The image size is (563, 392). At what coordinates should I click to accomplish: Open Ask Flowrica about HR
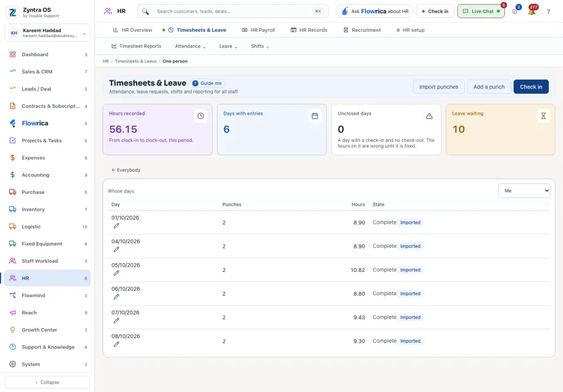click(x=375, y=12)
